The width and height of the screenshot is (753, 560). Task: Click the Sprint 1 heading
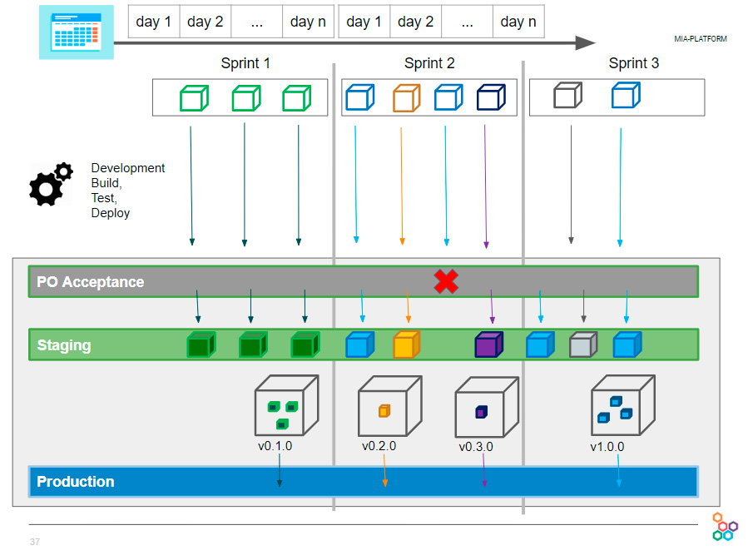tap(245, 63)
